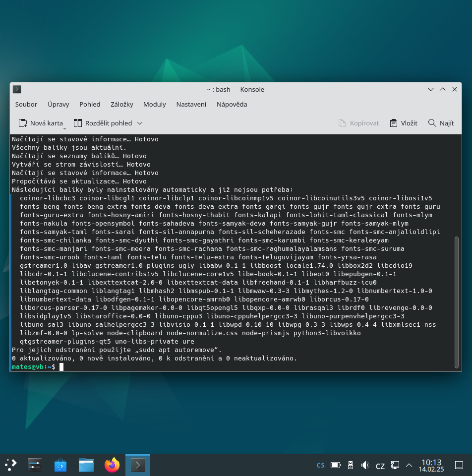The width and height of the screenshot is (472, 476).
Task: Click the terminal vertical scrollbar handle
Action: click(x=457, y=302)
